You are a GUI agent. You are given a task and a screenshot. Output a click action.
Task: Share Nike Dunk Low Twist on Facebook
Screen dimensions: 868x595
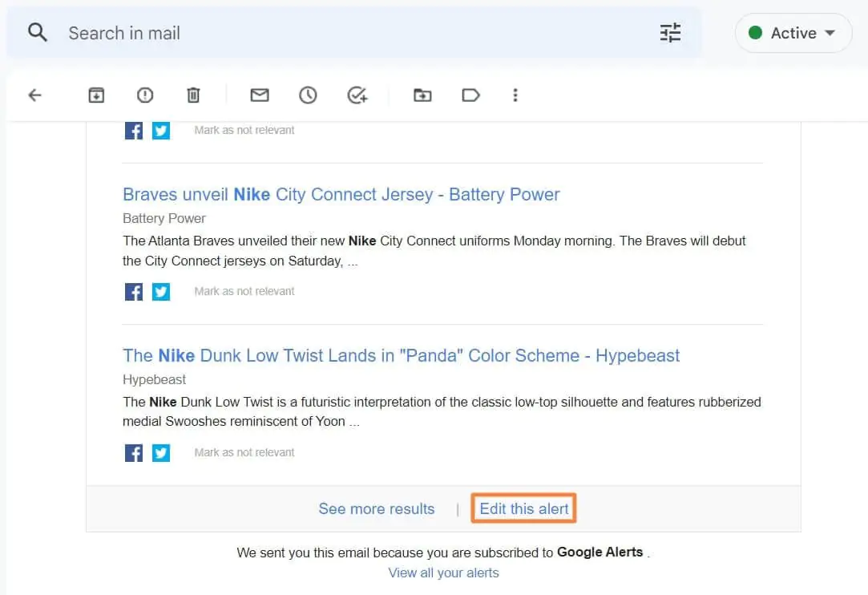[x=133, y=452]
